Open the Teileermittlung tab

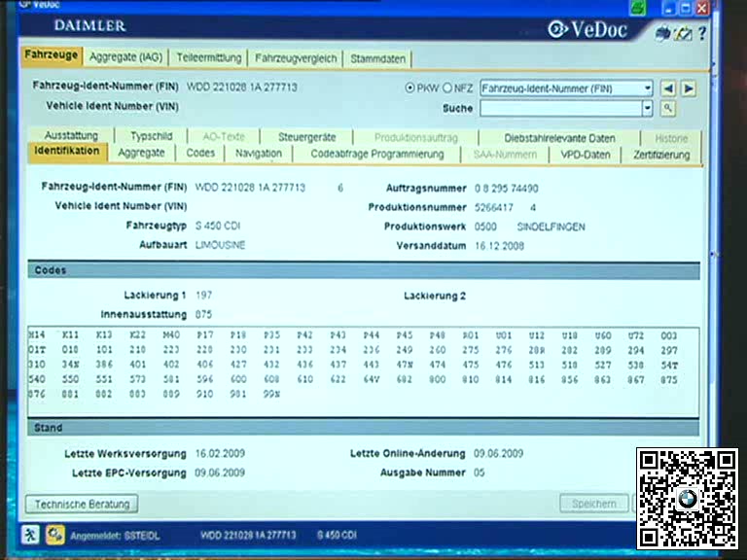209,58
